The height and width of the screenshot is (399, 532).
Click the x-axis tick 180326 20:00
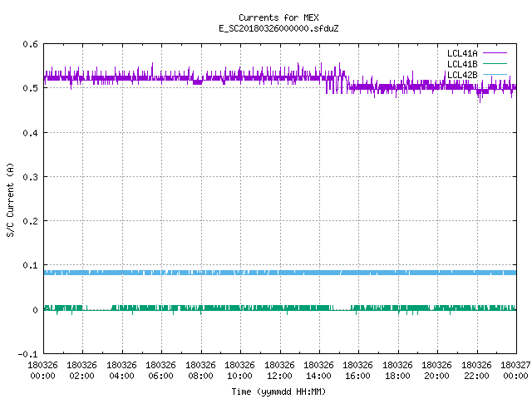437,371
